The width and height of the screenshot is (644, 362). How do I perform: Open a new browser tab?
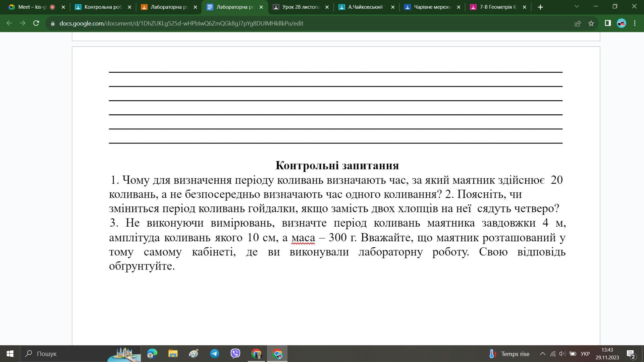[x=540, y=7]
